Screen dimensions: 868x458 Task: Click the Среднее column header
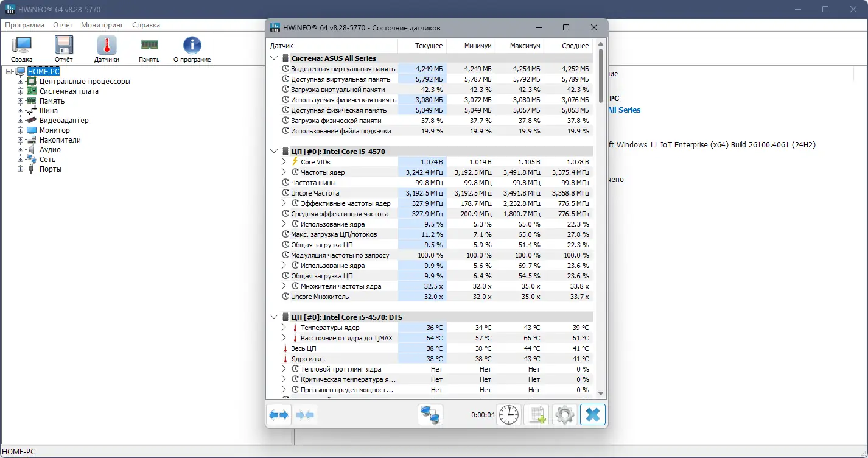point(569,46)
